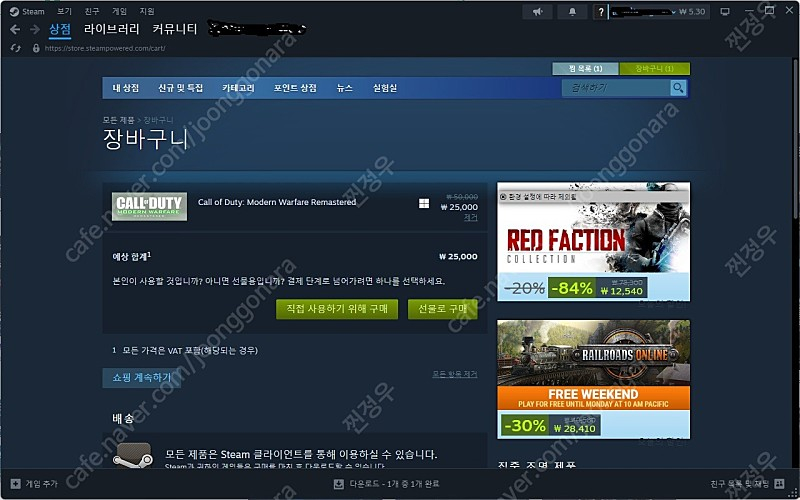The width and height of the screenshot is (800, 500).
Task: Click Red Faction ₩ 12,540 price
Action: 621,291
